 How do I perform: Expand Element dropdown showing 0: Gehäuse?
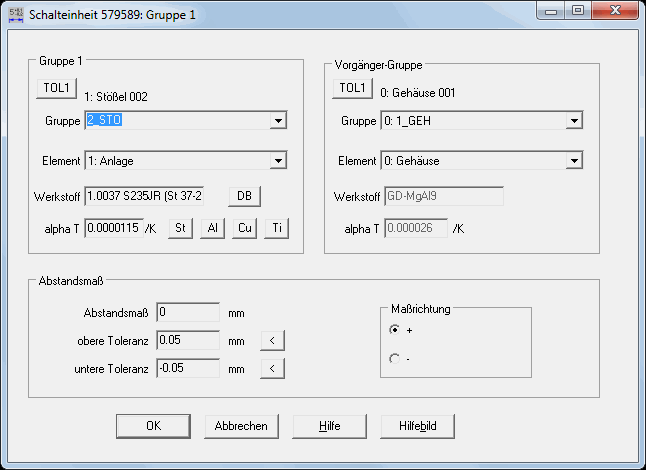[x=574, y=161]
